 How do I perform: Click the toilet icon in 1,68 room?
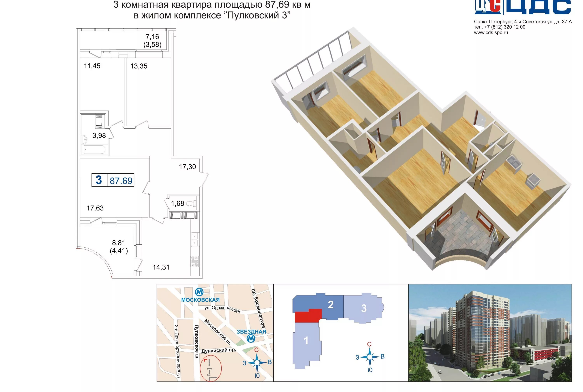[192, 203]
